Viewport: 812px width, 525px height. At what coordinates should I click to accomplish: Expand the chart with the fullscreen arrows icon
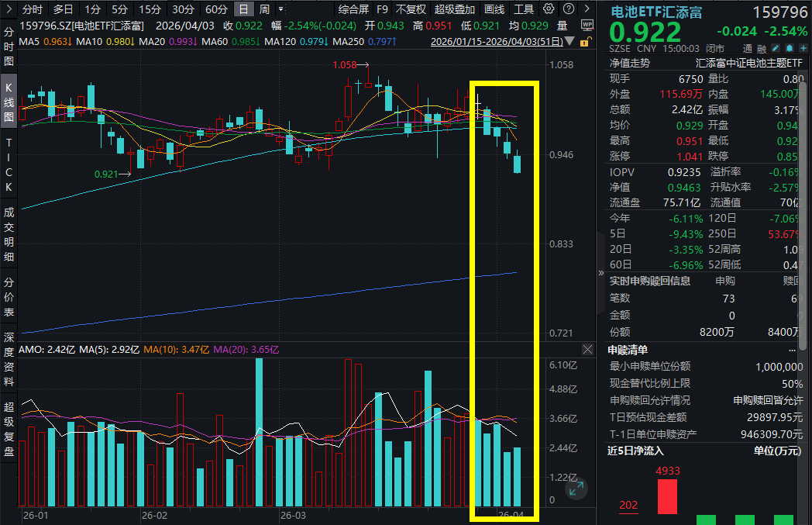[576, 489]
